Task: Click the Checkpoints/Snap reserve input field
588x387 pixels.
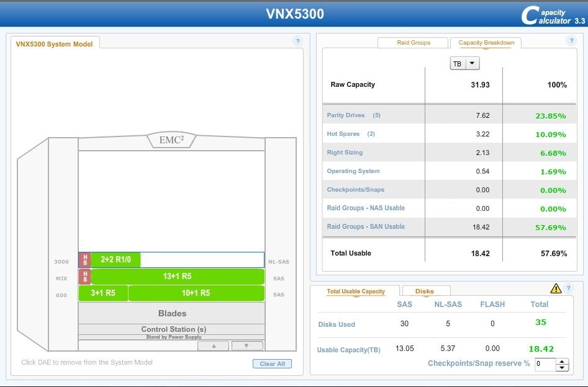Action: (545, 364)
